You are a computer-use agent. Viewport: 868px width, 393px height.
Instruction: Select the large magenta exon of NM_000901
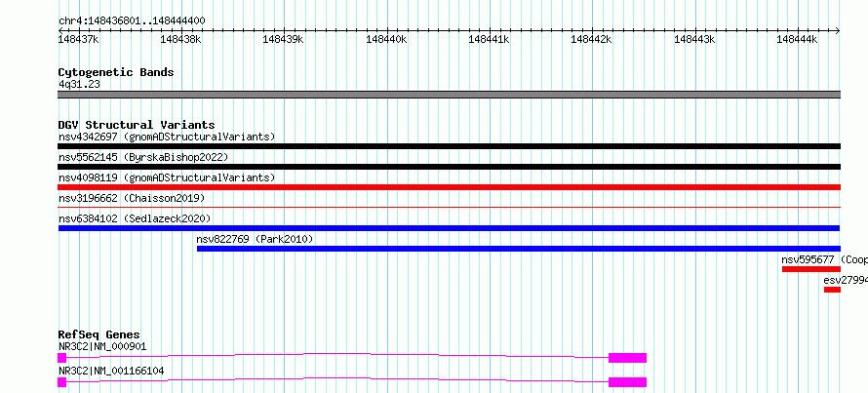point(627,358)
